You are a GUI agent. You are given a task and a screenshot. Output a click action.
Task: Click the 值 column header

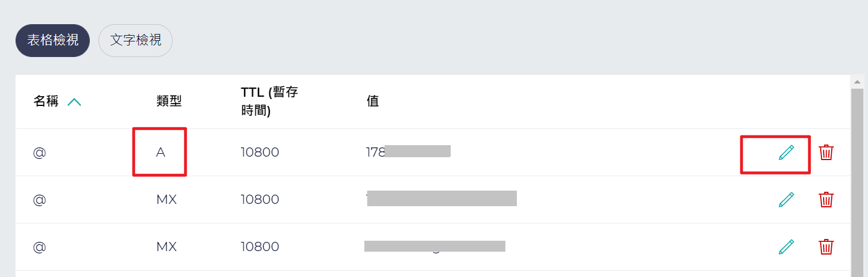click(372, 101)
